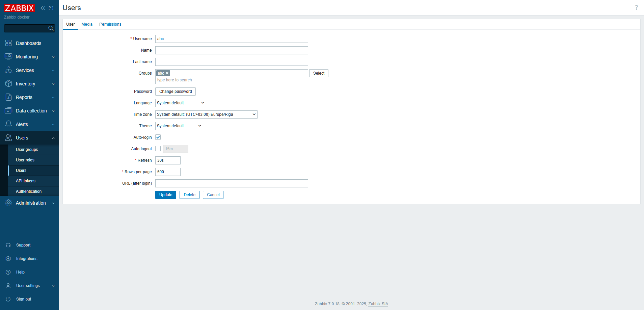
Task: Click the Update button
Action: coord(166,195)
